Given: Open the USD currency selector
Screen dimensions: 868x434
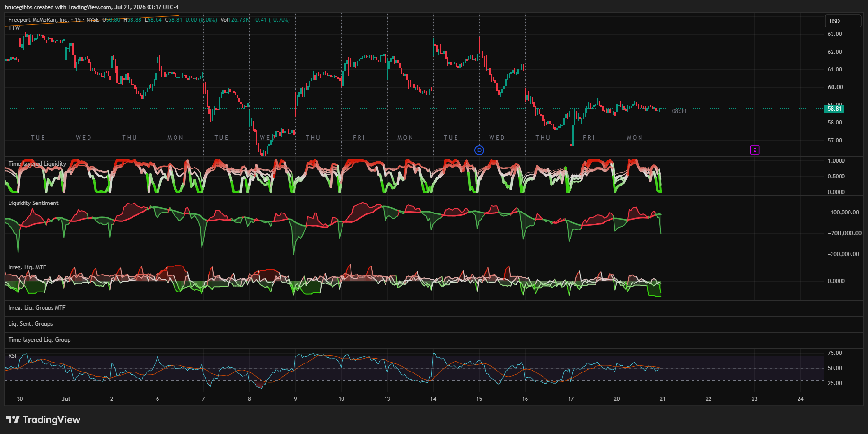Looking at the screenshot, I should click(x=844, y=21).
